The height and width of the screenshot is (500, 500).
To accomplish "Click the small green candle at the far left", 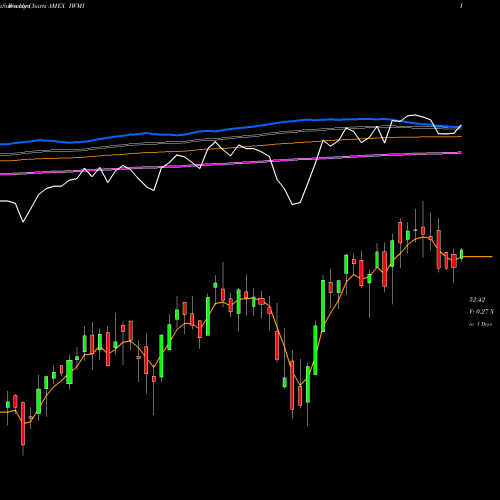I will tap(8, 405).
